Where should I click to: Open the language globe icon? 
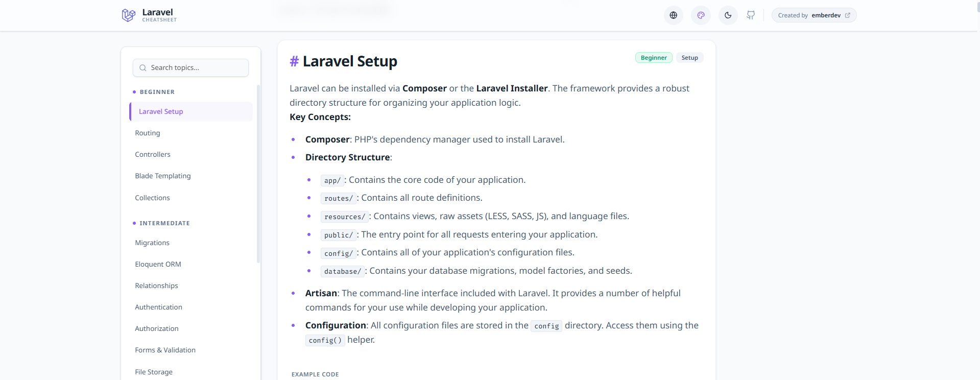click(673, 15)
